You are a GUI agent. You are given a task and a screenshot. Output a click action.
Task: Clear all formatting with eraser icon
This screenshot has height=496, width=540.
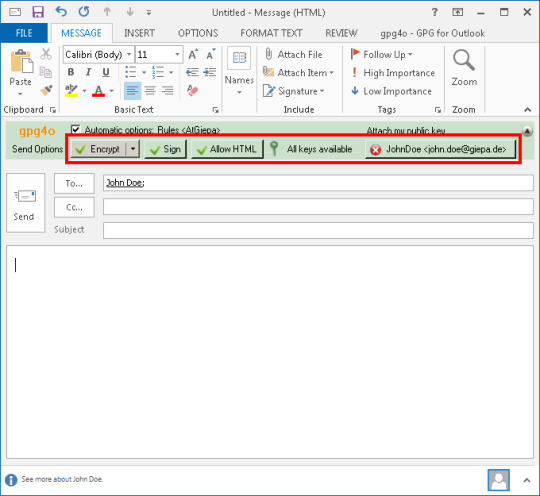(193, 91)
